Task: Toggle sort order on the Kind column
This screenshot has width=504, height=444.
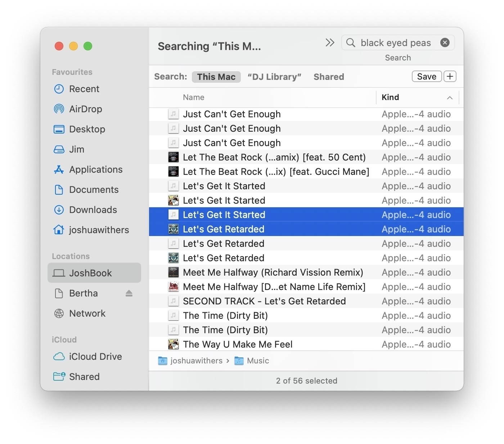Action: click(417, 98)
